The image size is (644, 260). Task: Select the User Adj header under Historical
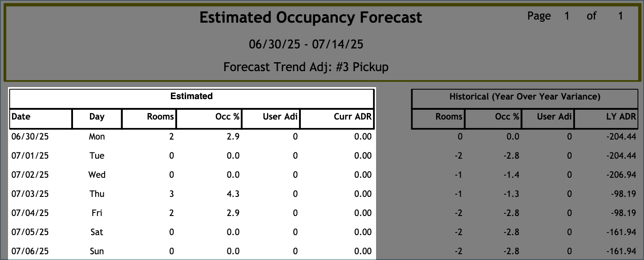[x=554, y=117]
